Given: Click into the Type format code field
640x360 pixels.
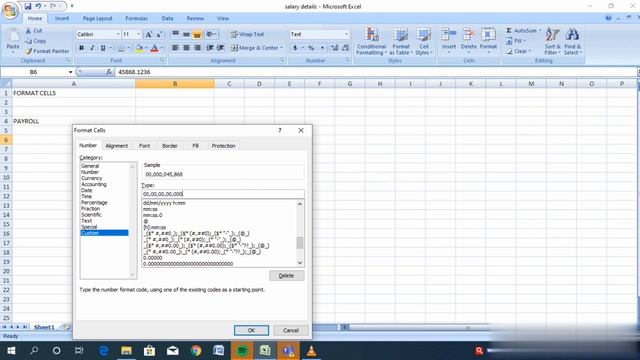Looking at the screenshot, I should (223, 194).
